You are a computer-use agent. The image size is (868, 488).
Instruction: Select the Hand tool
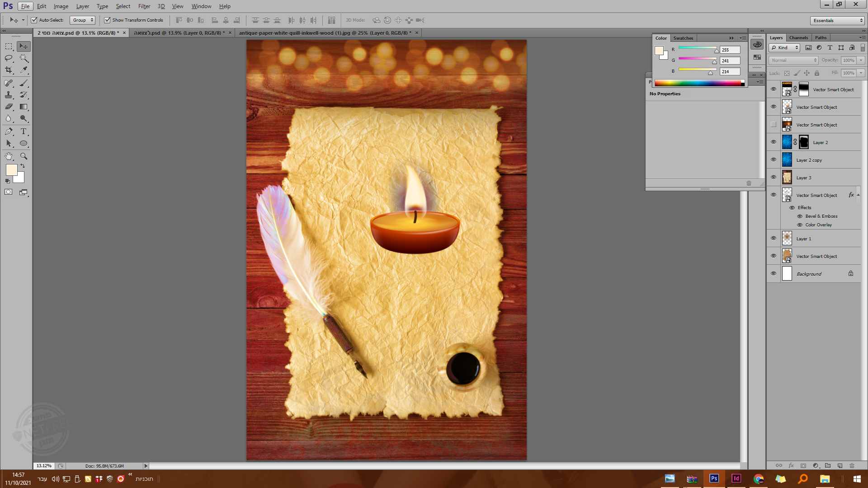pos(9,156)
